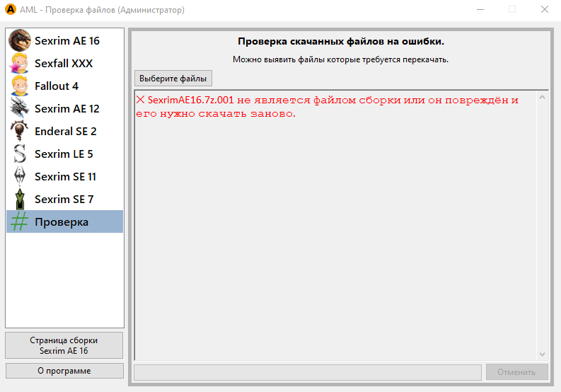561x392 pixels.
Task: Click the log scrollbar down arrow
Action: 543,354
